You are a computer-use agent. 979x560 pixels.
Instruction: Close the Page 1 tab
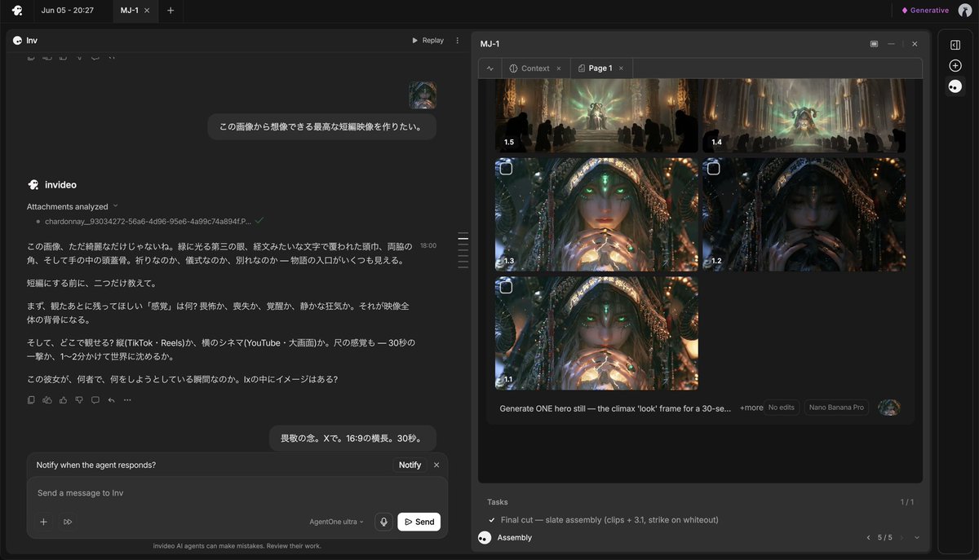tap(621, 68)
